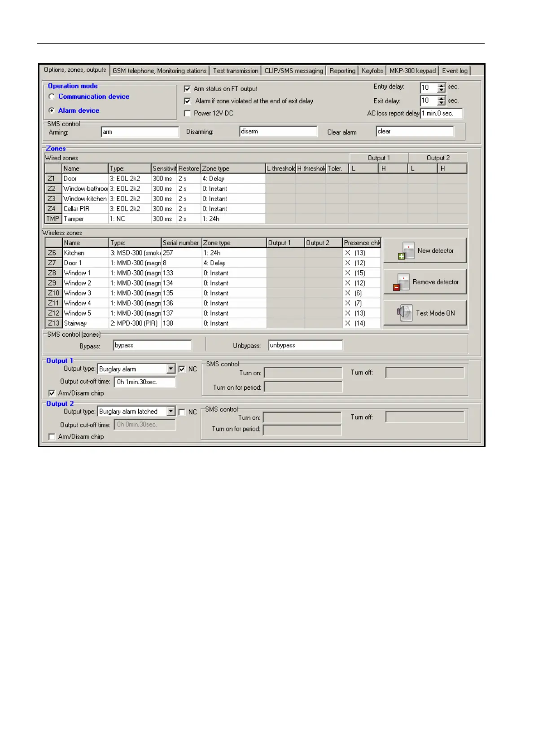This screenshot has width=534, height=756.
Task: Toggle Arm status on FT output
Action: (x=188, y=89)
